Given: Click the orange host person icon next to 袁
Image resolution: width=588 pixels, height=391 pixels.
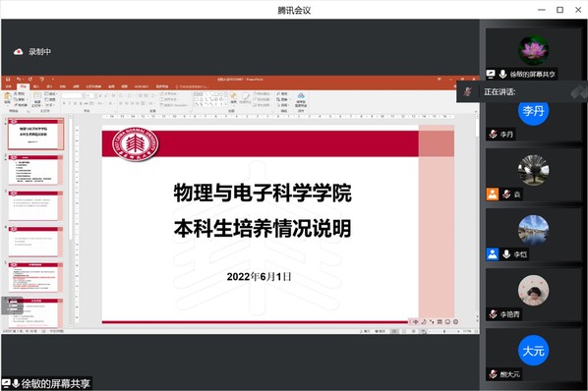Looking at the screenshot, I should coord(493,194).
